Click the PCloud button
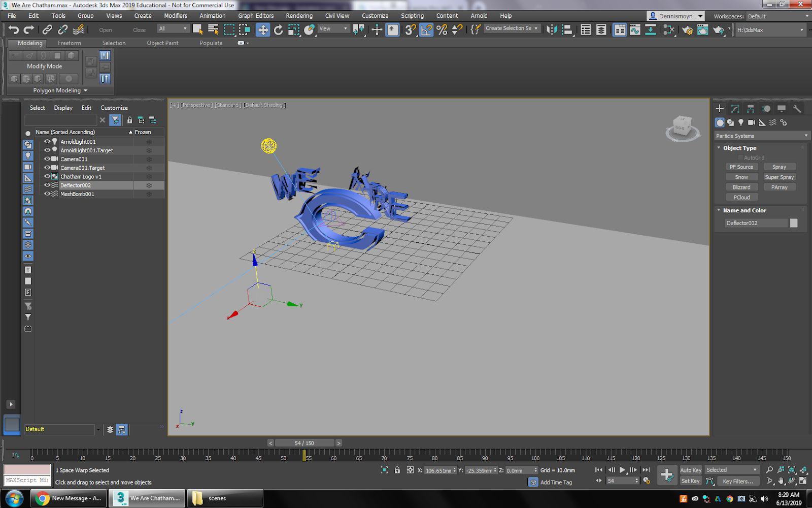812x508 pixels. click(x=741, y=198)
